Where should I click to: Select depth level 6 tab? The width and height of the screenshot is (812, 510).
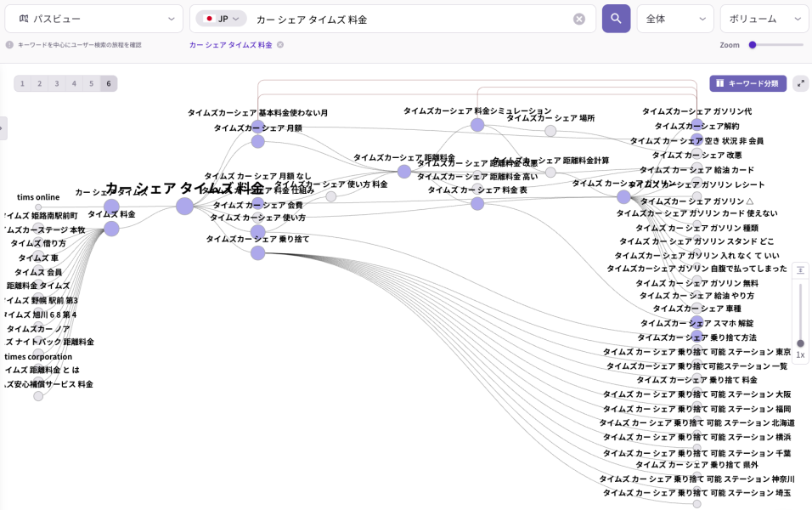[x=109, y=83]
